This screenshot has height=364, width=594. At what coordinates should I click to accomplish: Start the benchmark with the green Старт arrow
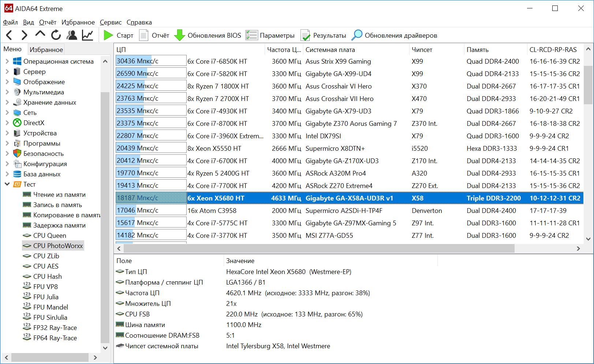click(x=108, y=35)
